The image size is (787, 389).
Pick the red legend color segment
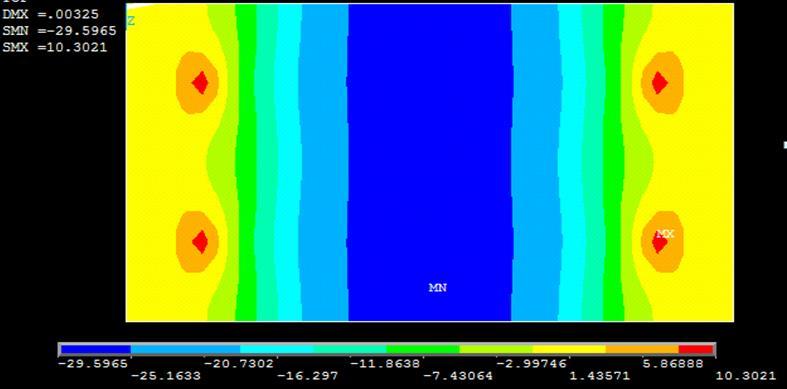coord(696,349)
